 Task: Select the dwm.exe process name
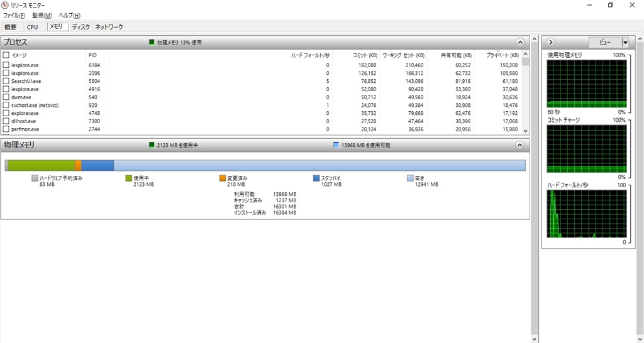pos(21,97)
